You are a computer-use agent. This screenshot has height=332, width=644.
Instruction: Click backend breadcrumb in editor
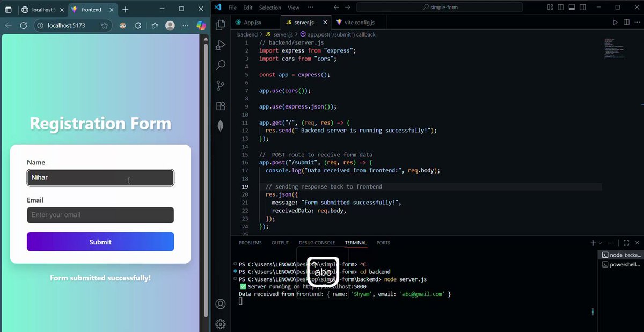point(247,34)
